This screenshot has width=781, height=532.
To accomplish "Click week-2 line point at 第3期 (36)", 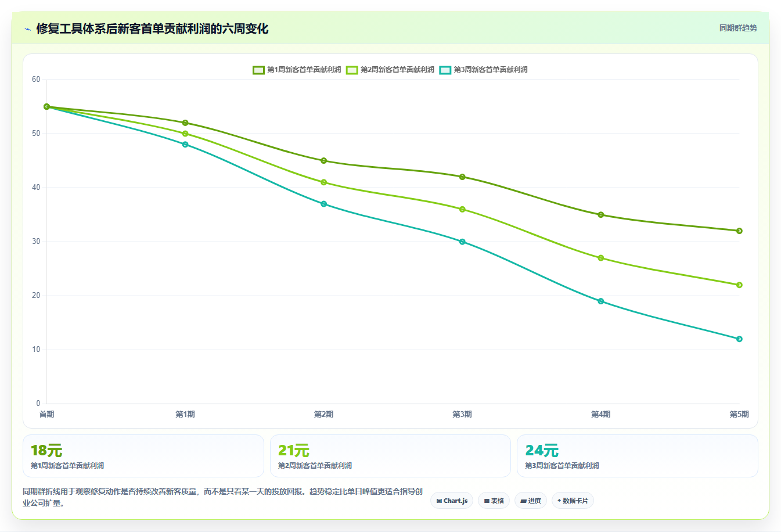I will 462,209.
